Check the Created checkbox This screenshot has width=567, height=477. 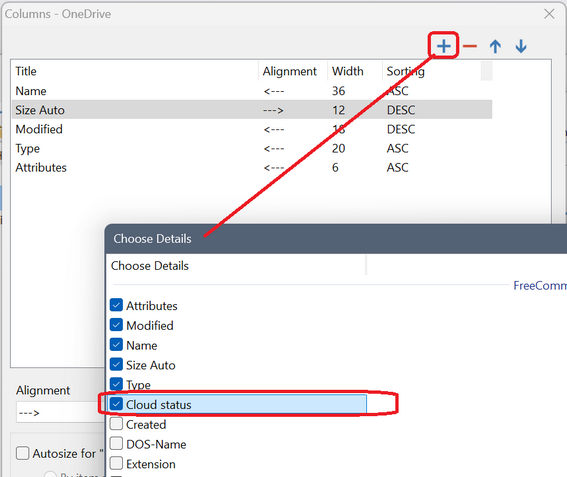pos(116,423)
